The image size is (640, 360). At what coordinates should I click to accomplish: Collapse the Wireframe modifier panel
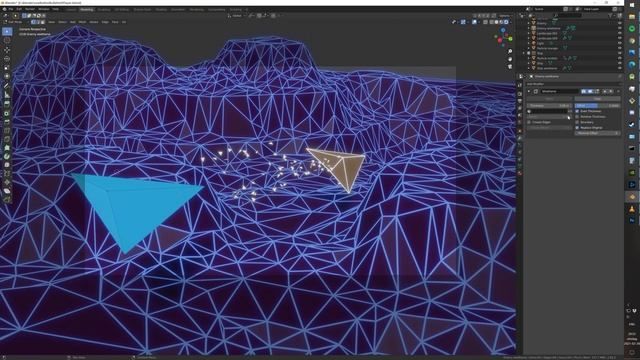pyautogui.click(x=529, y=91)
